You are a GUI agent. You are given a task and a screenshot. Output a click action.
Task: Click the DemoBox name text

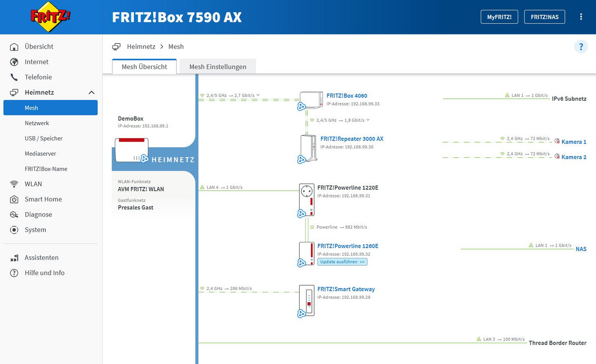(131, 119)
